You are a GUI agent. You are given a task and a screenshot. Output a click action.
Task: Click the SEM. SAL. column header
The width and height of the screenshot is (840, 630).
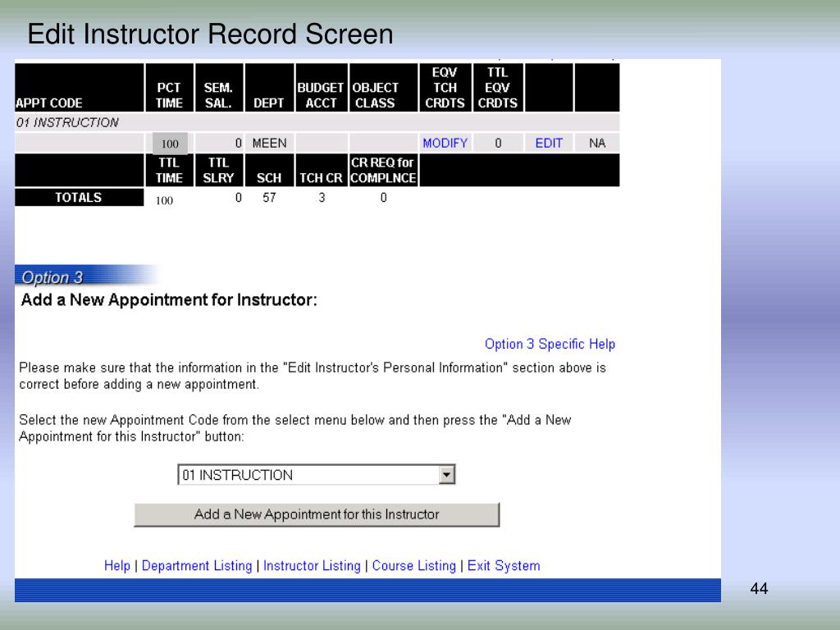218,88
